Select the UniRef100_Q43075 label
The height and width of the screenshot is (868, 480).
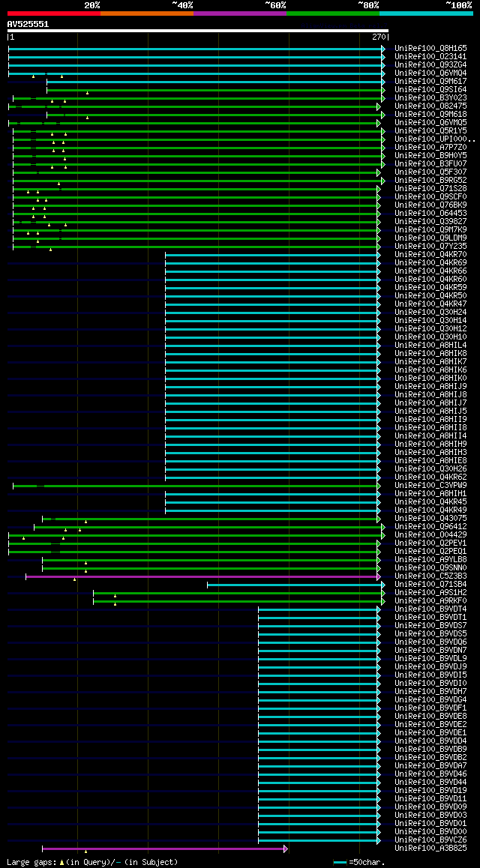430,519
